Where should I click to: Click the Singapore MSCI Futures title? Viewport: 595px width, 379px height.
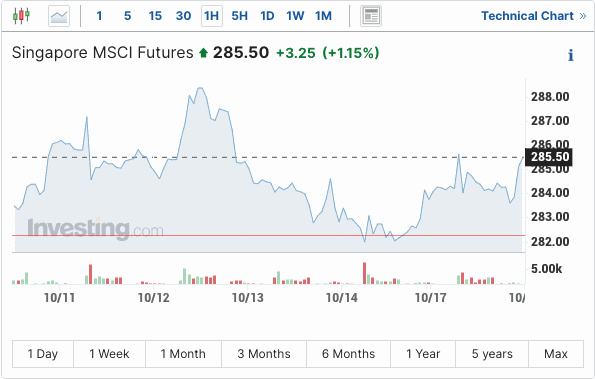pos(102,53)
